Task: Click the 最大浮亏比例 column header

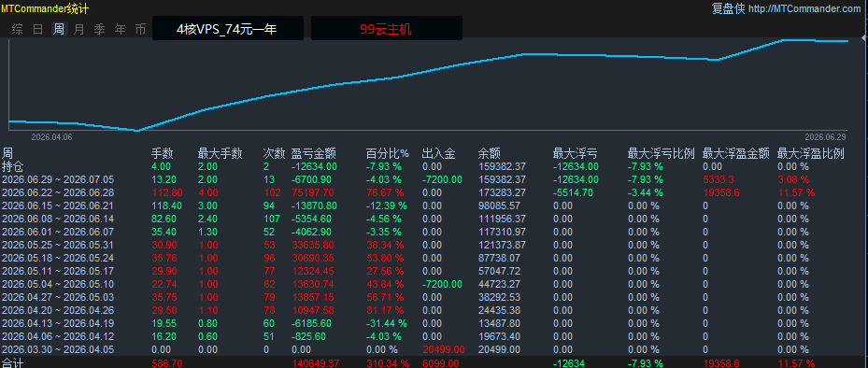Action: 661,154
